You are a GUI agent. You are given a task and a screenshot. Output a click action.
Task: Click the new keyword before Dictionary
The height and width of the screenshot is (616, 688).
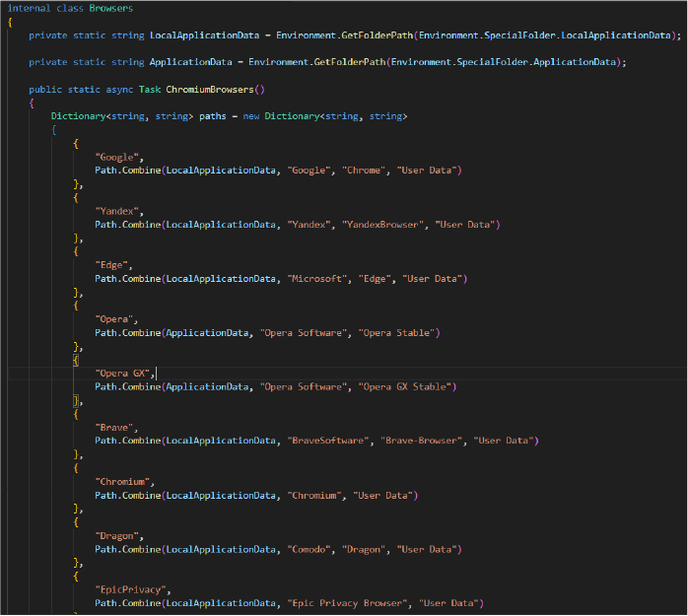[251, 116]
